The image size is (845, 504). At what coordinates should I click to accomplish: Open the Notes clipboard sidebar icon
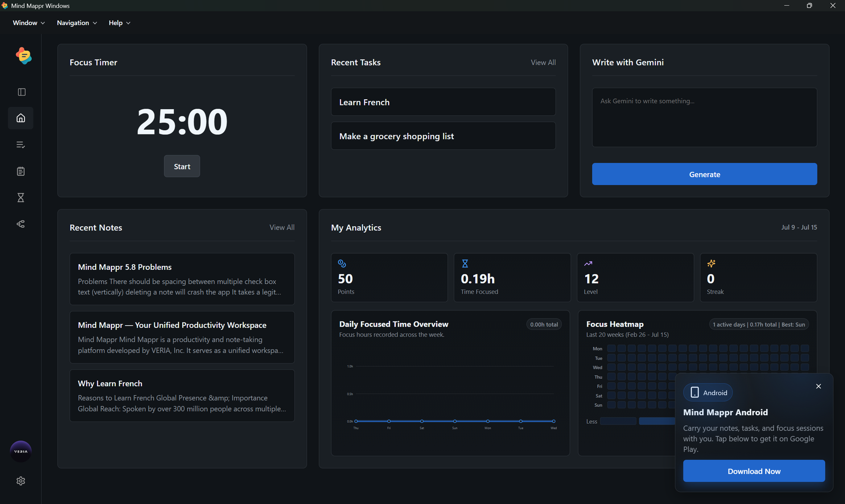(x=21, y=171)
